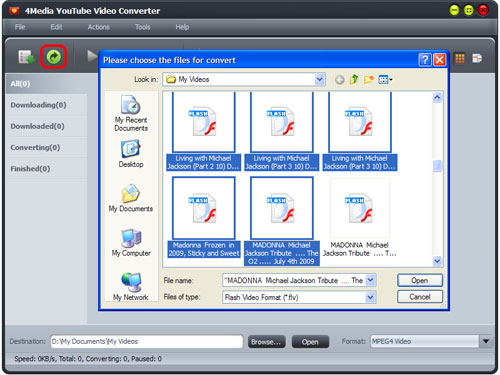Select Living with Michael Jackson Part 2 file

pyautogui.click(x=203, y=131)
